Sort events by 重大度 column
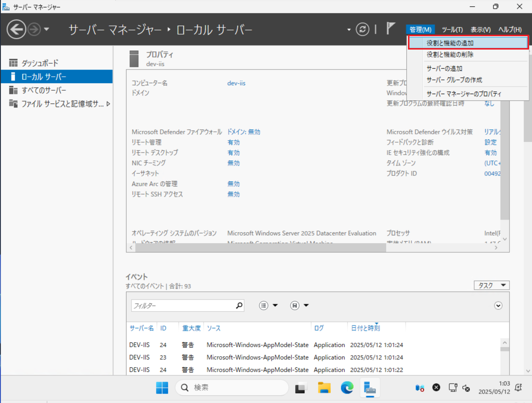The image size is (532, 403). (x=191, y=328)
